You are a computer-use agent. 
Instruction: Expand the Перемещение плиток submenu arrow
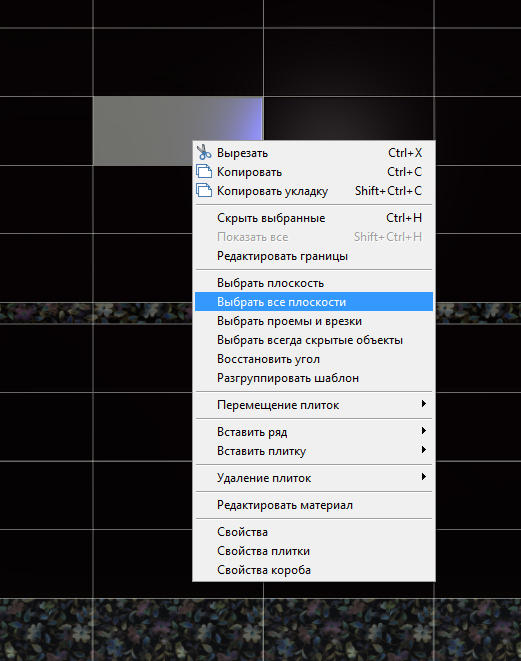click(x=424, y=404)
